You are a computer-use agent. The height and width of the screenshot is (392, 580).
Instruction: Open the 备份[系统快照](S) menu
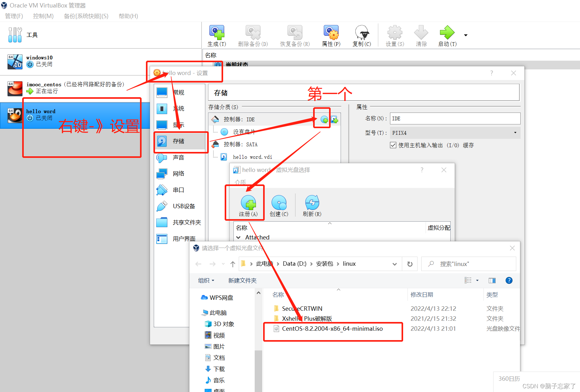[x=86, y=16]
